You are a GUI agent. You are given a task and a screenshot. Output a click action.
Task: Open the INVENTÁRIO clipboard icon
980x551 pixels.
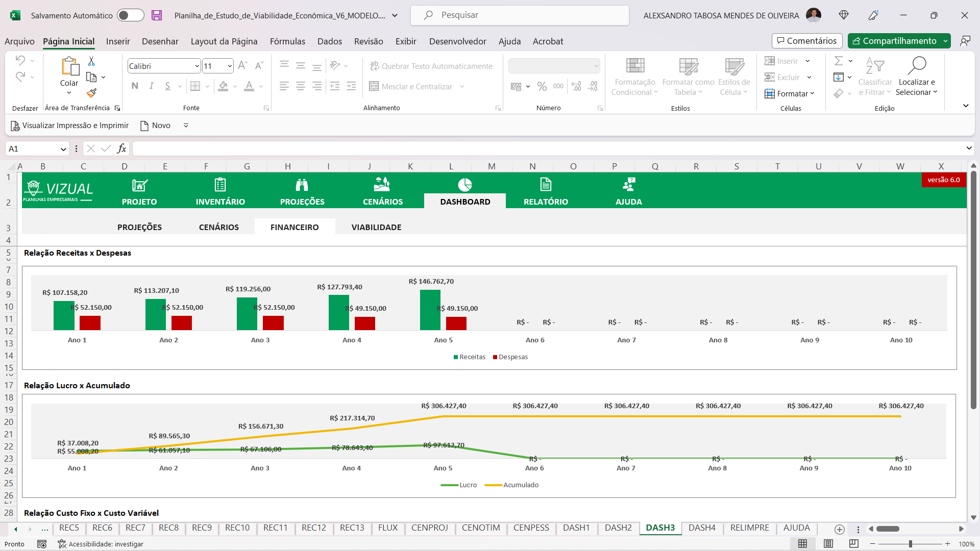click(220, 184)
